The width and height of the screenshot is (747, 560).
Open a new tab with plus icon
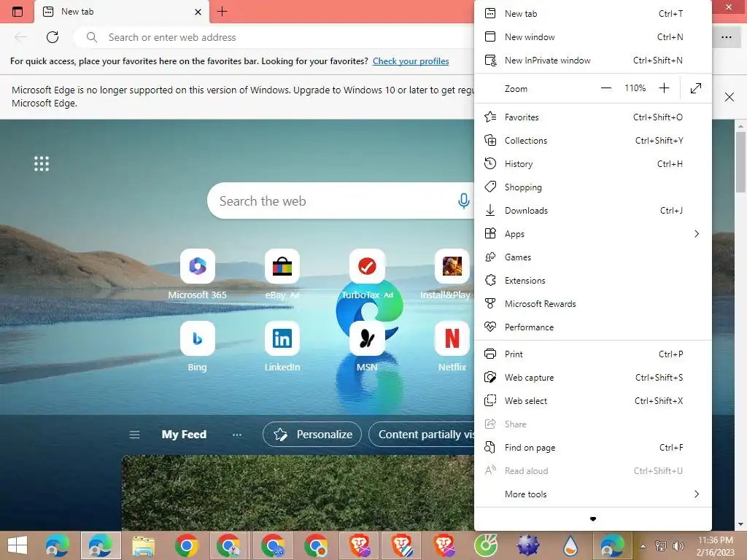pos(222,12)
